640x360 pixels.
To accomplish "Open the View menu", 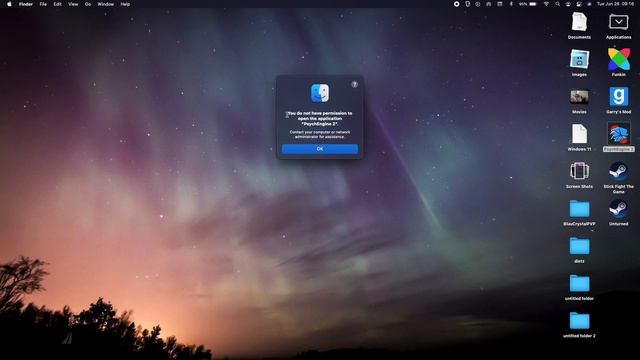I will 73,4.
